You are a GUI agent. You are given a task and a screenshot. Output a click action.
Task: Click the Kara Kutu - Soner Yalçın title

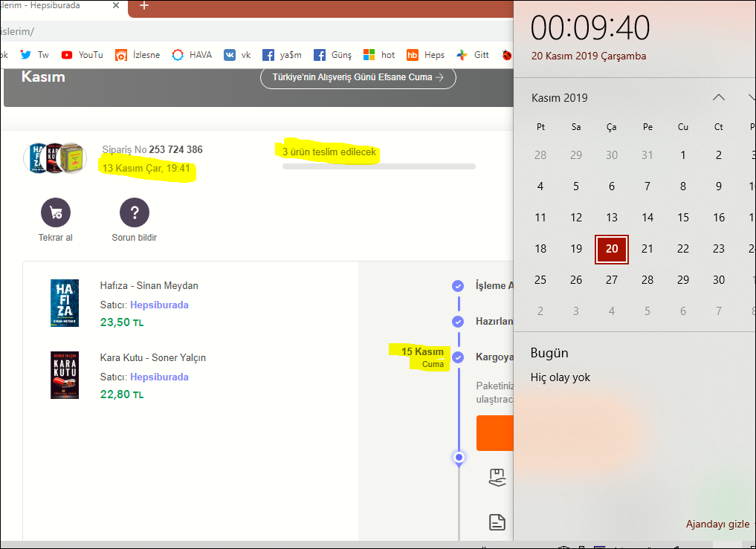coord(153,357)
